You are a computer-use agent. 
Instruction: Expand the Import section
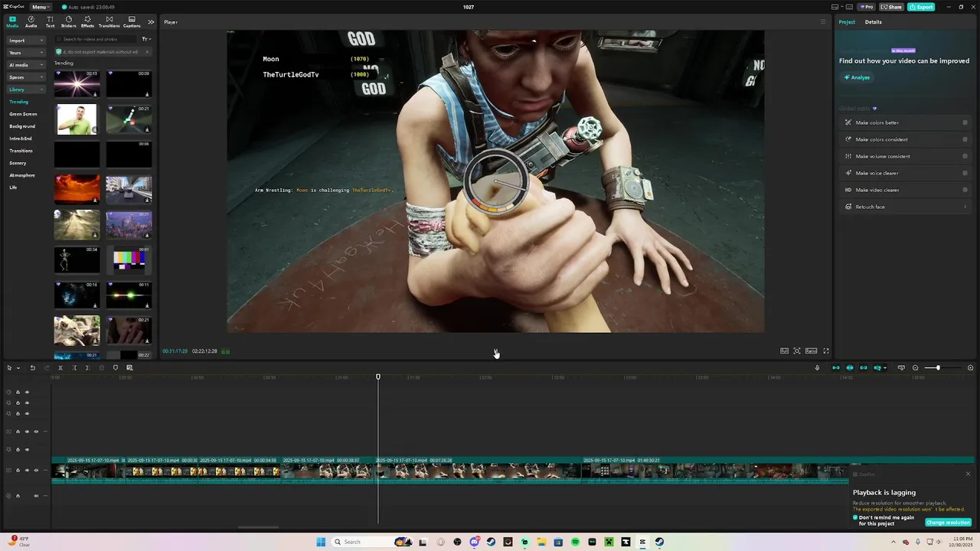[x=27, y=40]
